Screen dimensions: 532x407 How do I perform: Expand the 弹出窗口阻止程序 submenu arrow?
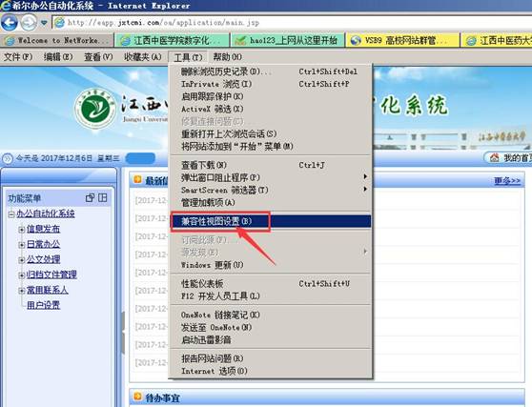tap(365, 176)
